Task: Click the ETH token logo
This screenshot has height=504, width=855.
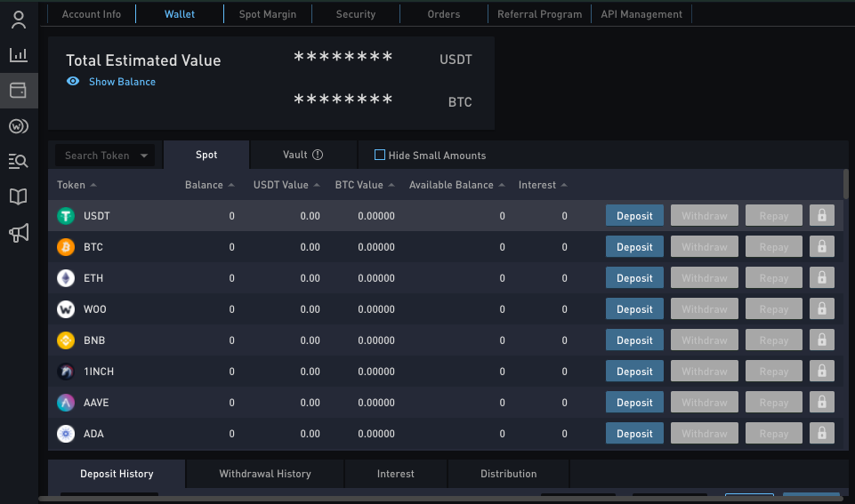Action: point(66,278)
